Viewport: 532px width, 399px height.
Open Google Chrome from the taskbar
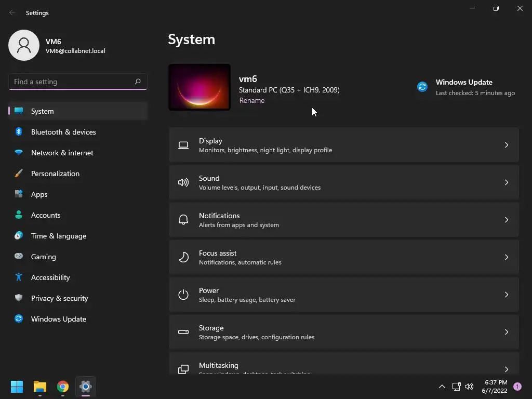[63, 387]
